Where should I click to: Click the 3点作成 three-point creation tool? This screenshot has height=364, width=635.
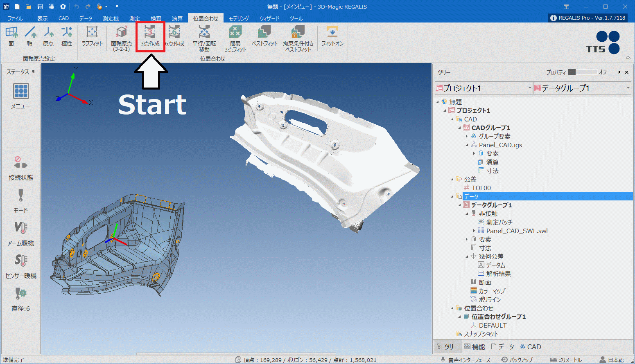pos(150,36)
